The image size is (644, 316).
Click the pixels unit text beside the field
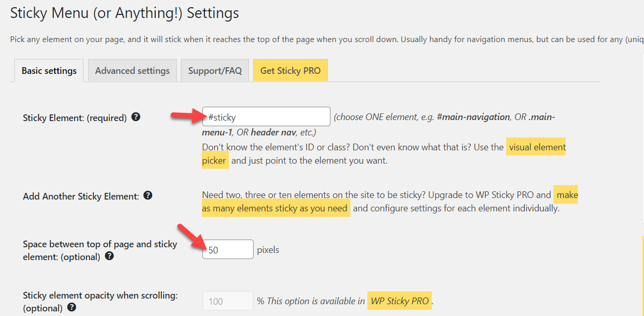(268, 250)
